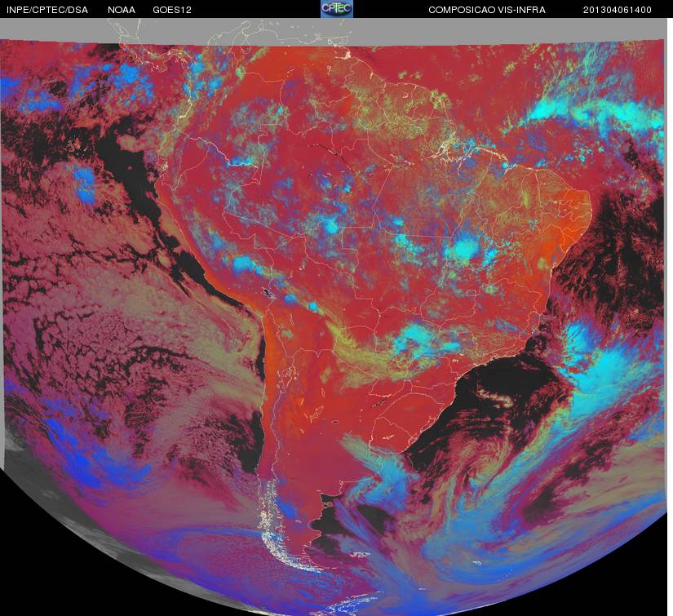Click the NOAA label in header
The width and height of the screenshot is (673, 616).
click(x=122, y=10)
